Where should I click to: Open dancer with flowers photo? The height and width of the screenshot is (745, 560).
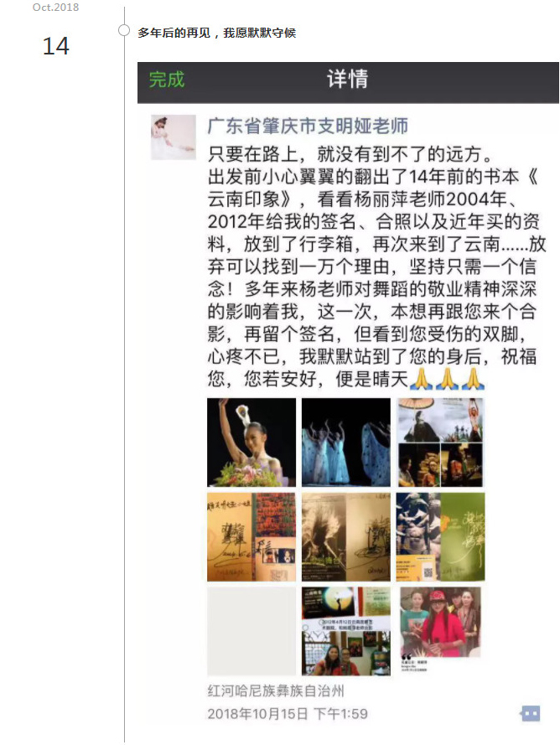pyautogui.click(x=251, y=442)
